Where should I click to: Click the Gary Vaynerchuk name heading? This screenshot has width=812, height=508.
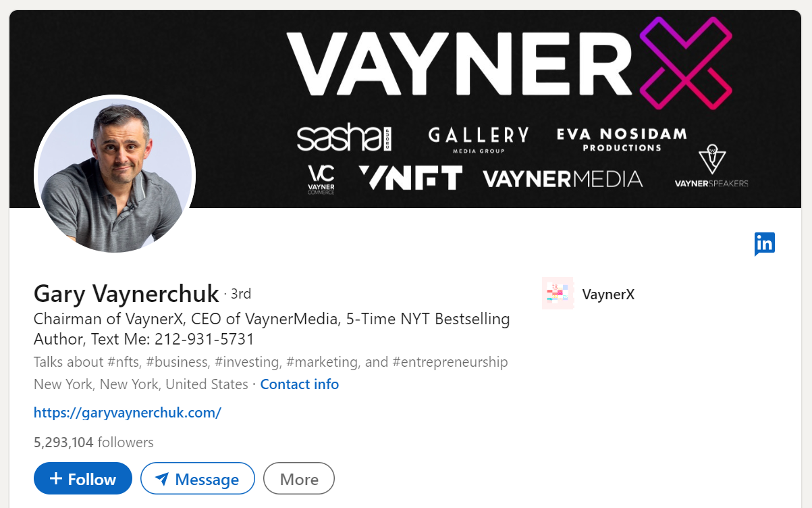click(x=126, y=293)
